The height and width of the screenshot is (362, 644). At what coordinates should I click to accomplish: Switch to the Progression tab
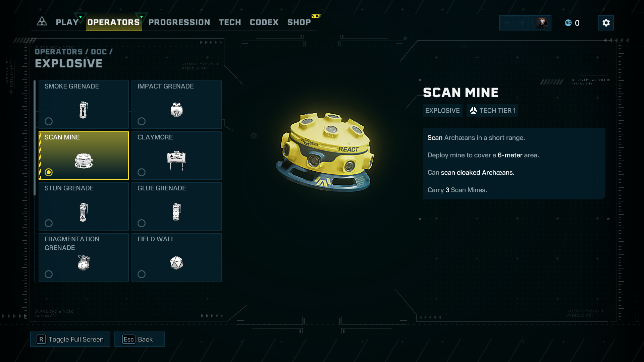(x=179, y=22)
